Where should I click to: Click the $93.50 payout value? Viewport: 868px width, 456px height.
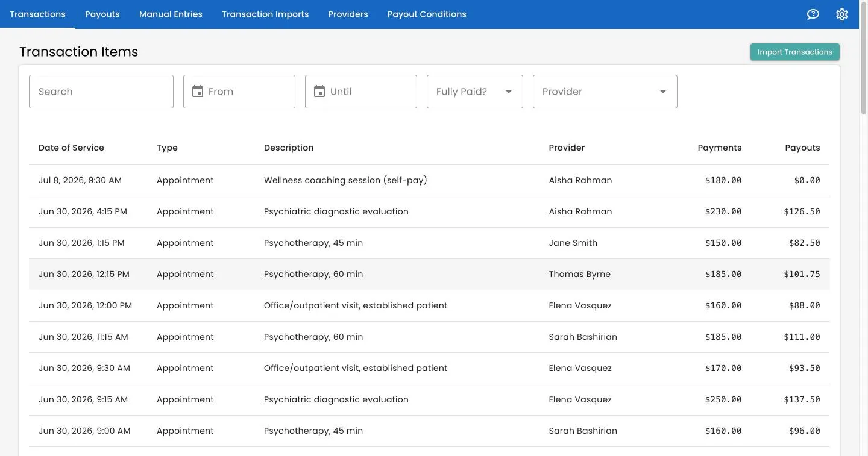tap(805, 368)
